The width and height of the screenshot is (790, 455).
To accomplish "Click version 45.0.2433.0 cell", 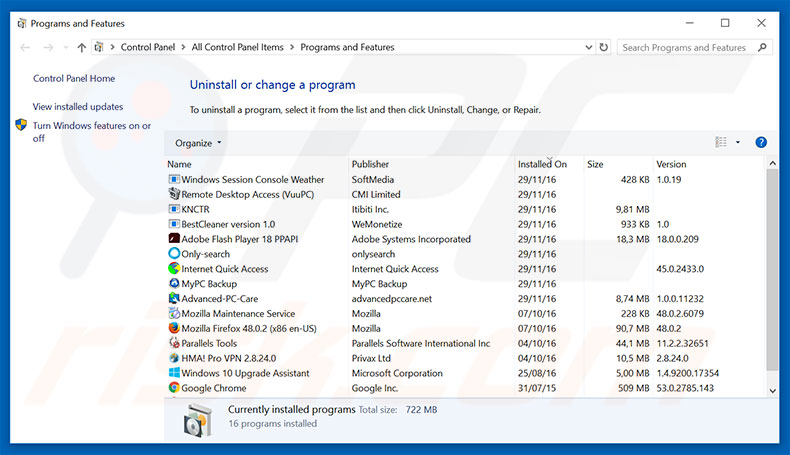I will click(680, 269).
